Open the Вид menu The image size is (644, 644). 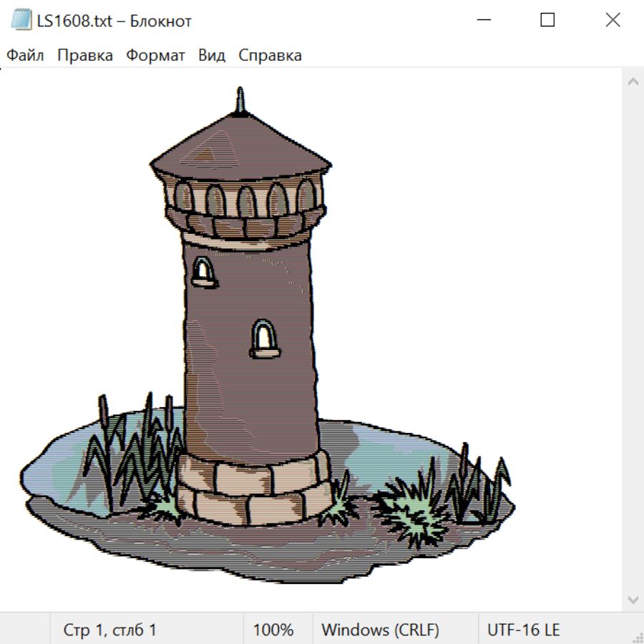point(212,56)
